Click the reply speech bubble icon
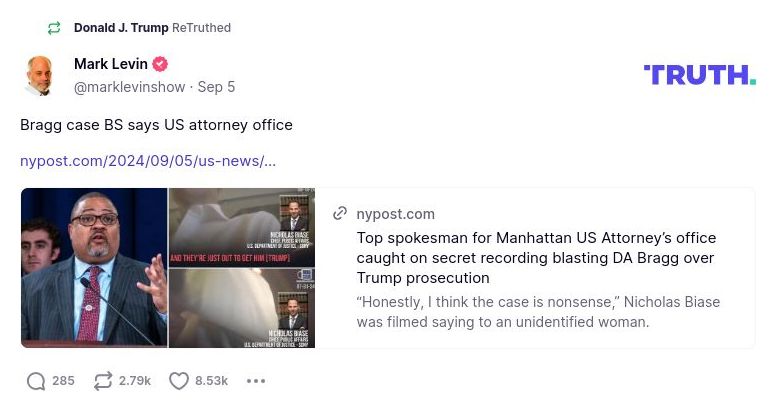The image size is (777, 411). (x=36, y=381)
